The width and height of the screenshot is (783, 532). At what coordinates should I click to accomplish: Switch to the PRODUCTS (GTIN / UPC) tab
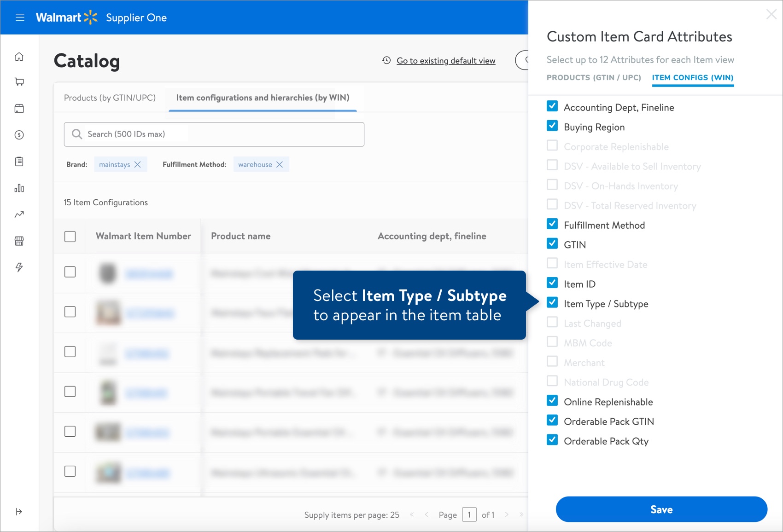tap(593, 77)
